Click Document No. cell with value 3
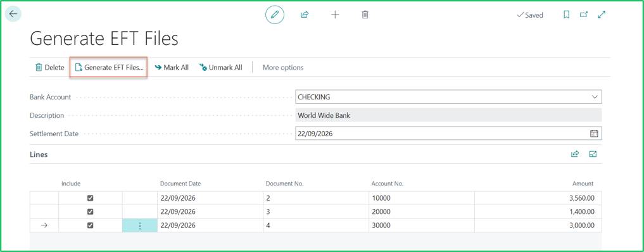The height and width of the screenshot is (252, 644). pyautogui.click(x=316, y=211)
